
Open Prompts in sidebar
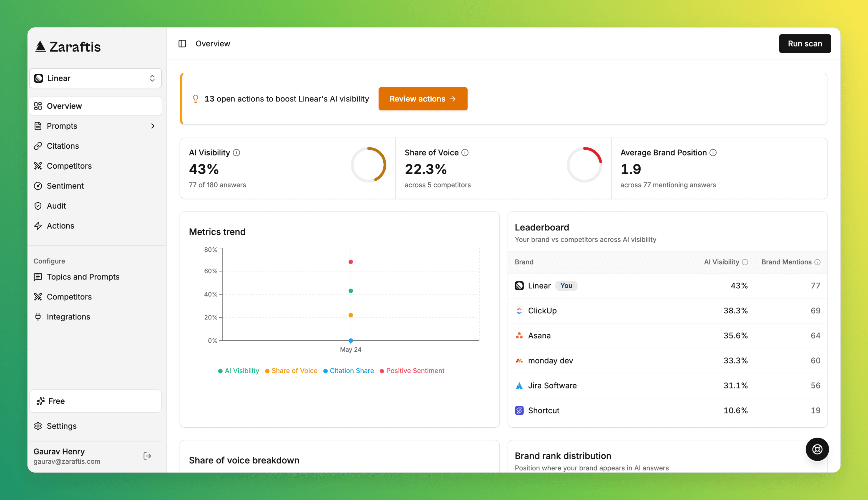coord(95,126)
